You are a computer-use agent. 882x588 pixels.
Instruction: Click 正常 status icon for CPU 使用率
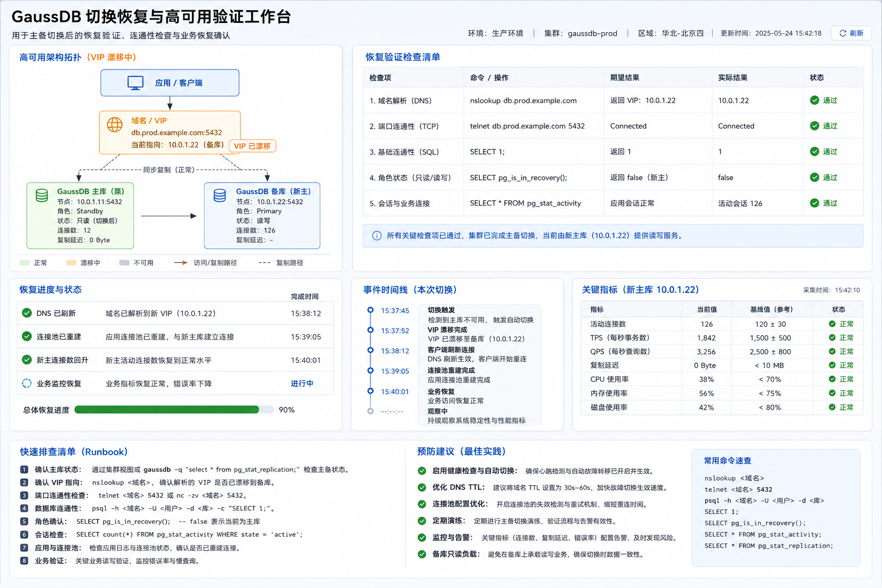[x=832, y=379]
